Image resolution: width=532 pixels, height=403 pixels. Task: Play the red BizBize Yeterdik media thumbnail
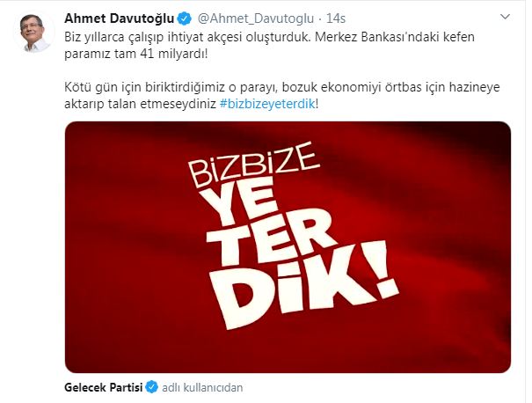coord(288,247)
